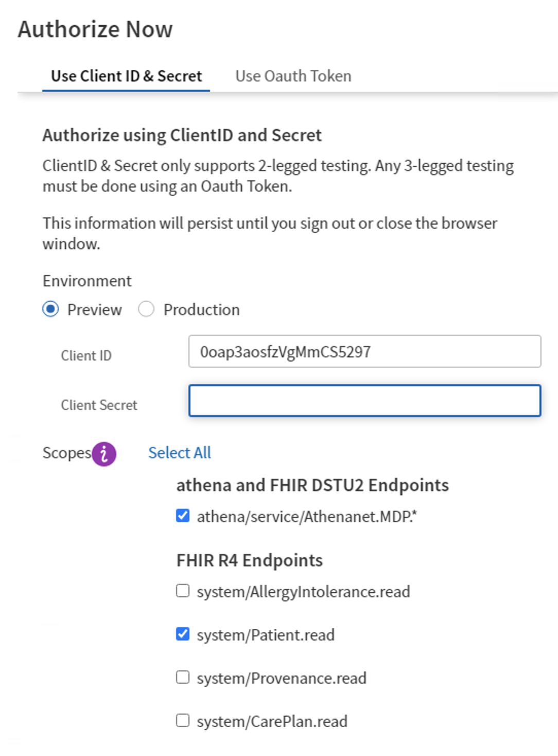Choose the Production environment radio button
The height and width of the screenshot is (756, 558).
146,309
